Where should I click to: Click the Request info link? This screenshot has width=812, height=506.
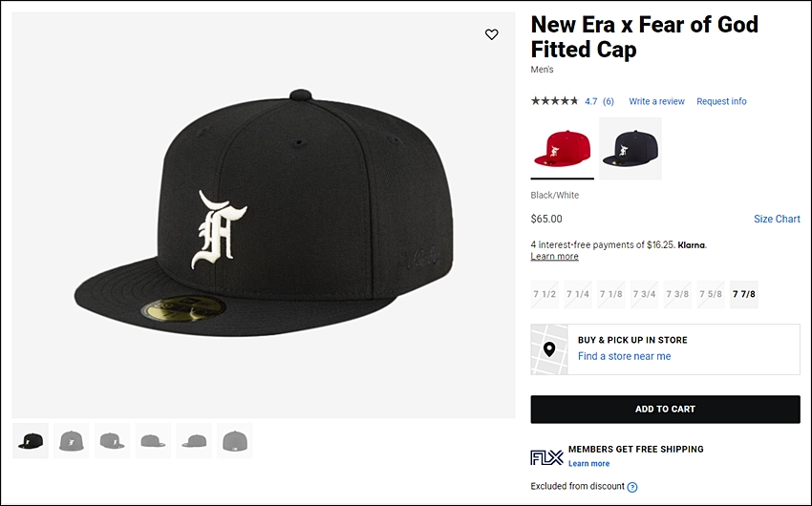721,101
